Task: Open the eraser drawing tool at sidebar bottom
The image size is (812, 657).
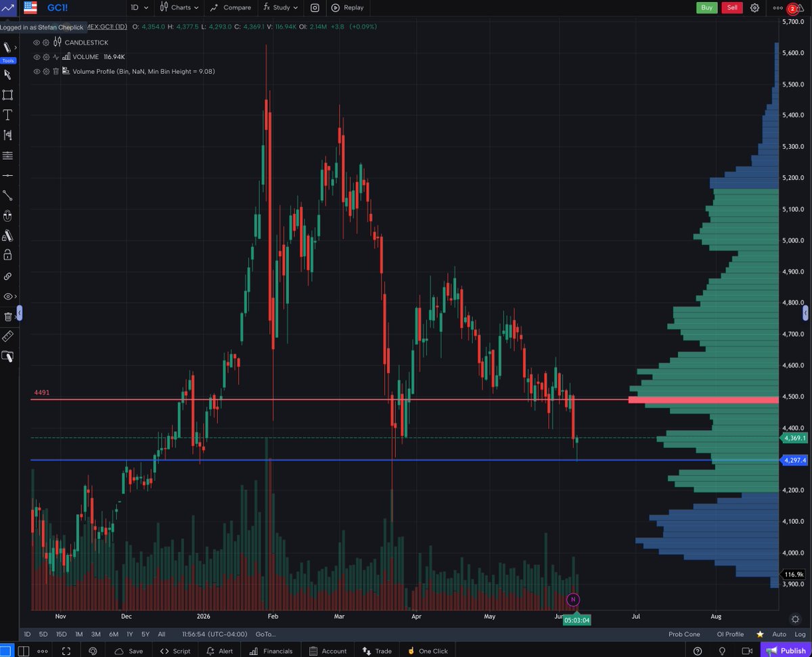Action: [x=7, y=357]
